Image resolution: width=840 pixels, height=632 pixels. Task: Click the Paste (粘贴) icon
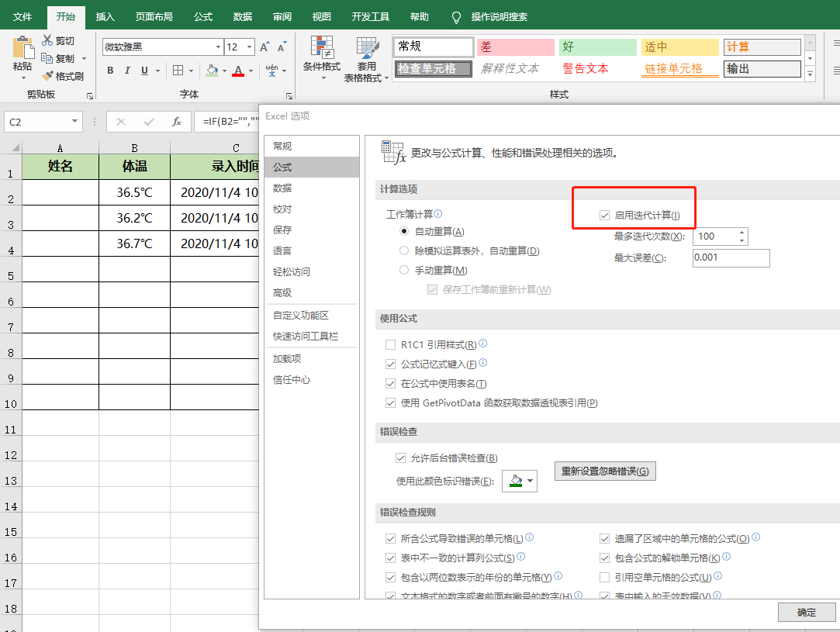point(22,49)
